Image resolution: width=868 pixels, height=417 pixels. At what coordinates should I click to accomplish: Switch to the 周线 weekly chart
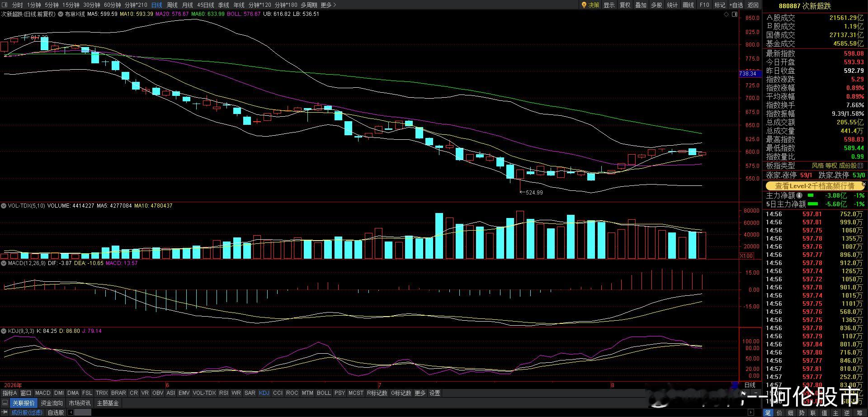pyautogui.click(x=172, y=5)
